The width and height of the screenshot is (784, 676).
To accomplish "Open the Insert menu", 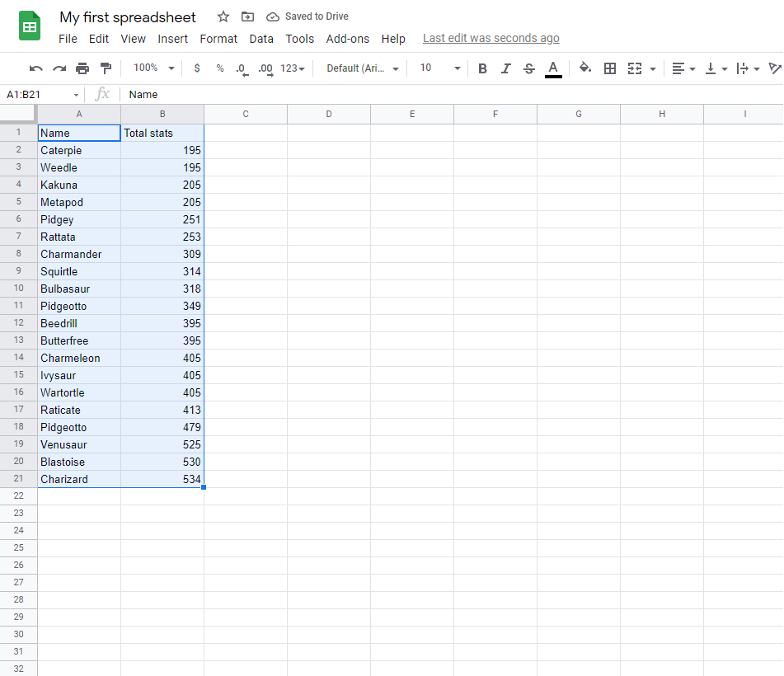I will tap(173, 39).
